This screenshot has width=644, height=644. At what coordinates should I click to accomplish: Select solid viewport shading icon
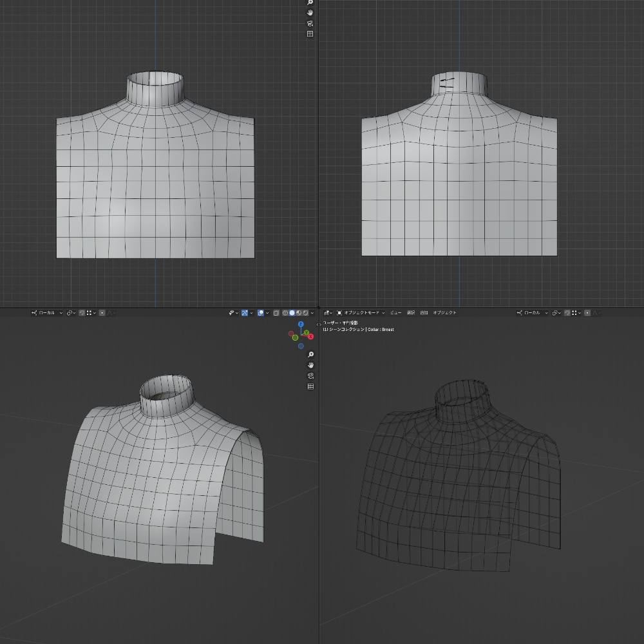292,312
